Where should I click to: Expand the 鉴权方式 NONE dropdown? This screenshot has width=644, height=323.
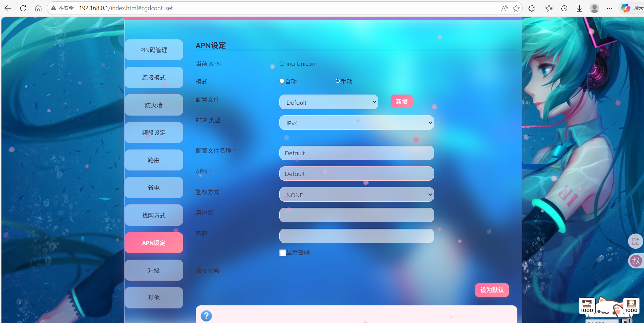(356, 195)
